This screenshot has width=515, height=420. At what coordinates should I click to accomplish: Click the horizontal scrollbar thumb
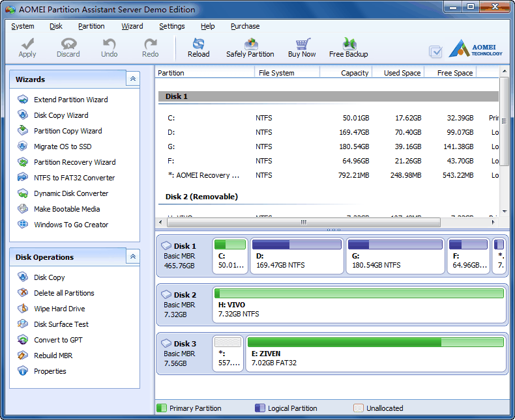[304, 223]
